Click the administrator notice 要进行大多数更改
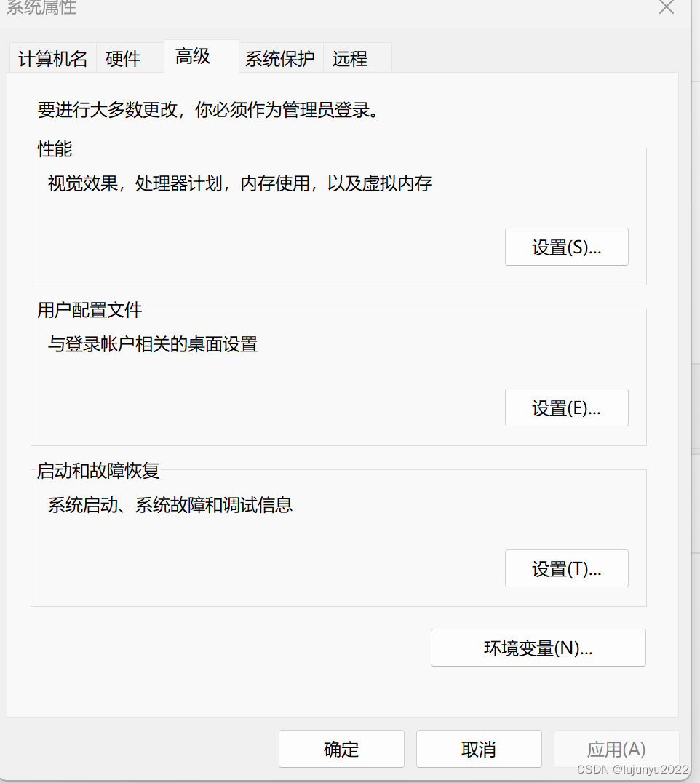700x783 pixels. (210, 109)
